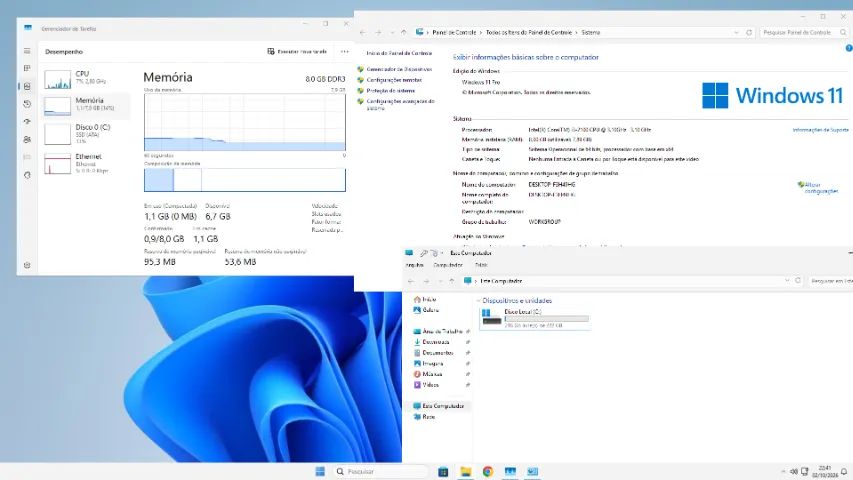853x480 pixels.
Task: Go up one level in Este Computador window
Action: (x=452, y=281)
